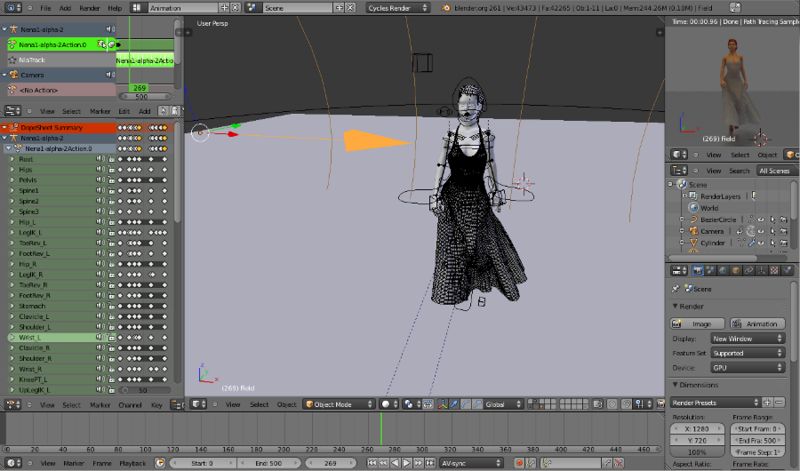Open the Render menu in top bar
800x471 pixels.
point(89,7)
